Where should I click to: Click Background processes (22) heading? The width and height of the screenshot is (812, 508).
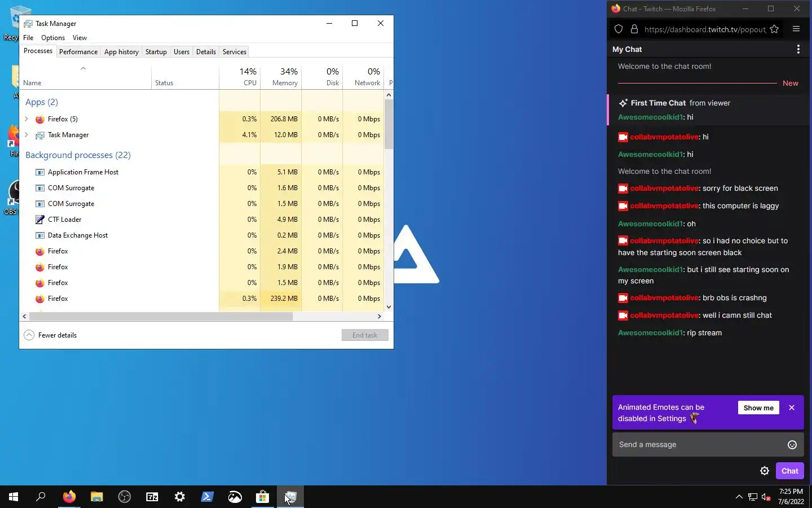pos(78,155)
